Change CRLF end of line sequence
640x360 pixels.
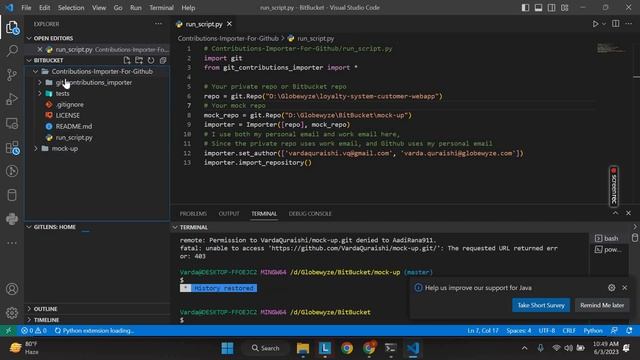coord(569,331)
